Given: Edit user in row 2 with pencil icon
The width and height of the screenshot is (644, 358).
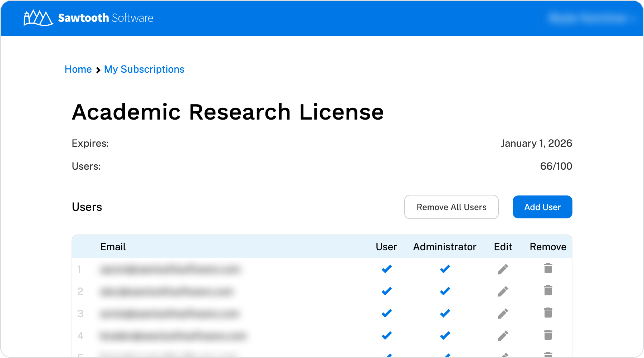Looking at the screenshot, I should (x=503, y=291).
